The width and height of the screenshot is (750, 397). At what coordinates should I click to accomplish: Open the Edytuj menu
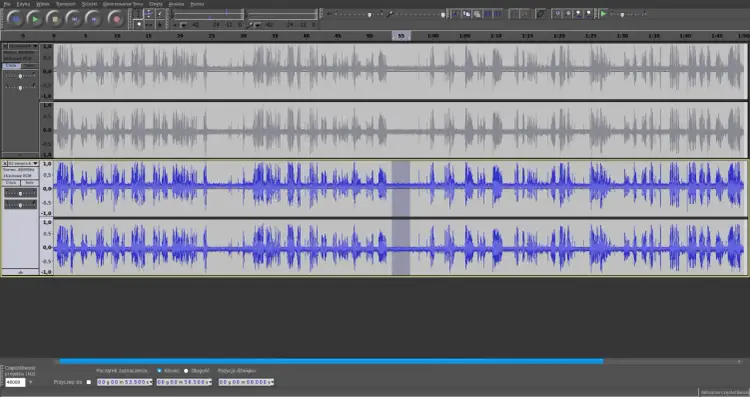pyautogui.click(x=23, y=4)
